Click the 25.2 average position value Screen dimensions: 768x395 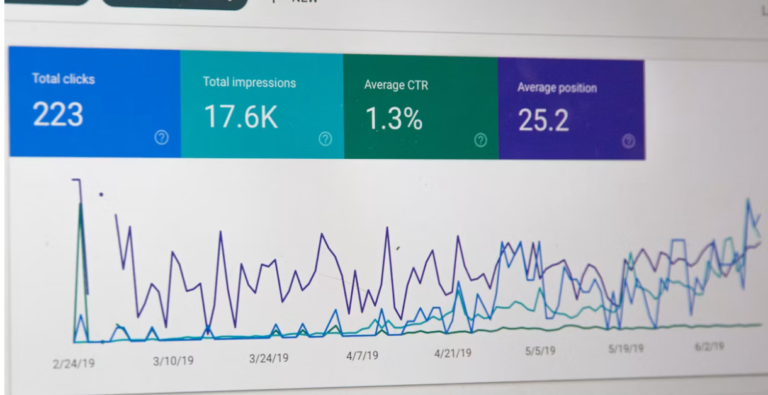tap(543, 120)
